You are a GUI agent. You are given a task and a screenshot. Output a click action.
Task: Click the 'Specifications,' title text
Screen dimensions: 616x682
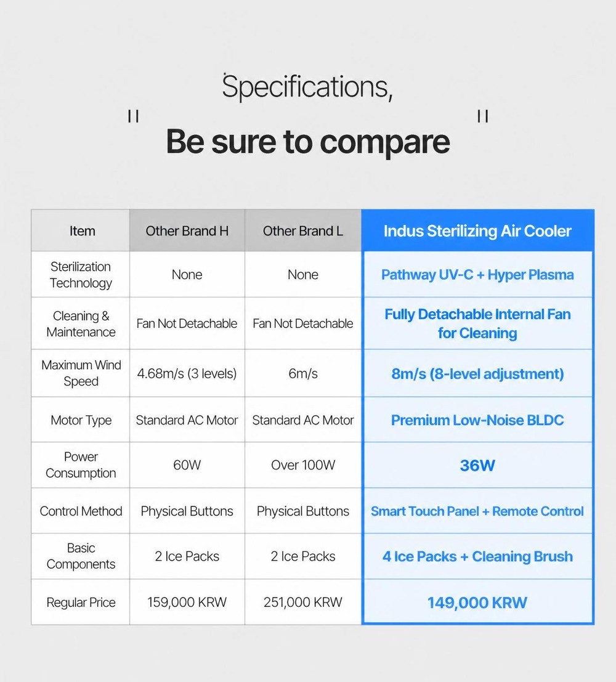(x=307, y=86)
